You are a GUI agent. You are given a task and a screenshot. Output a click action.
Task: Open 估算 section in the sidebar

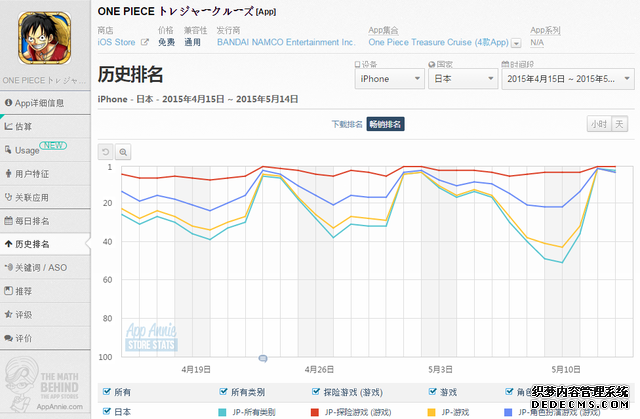pyautogui.click(x=45, y=126)
